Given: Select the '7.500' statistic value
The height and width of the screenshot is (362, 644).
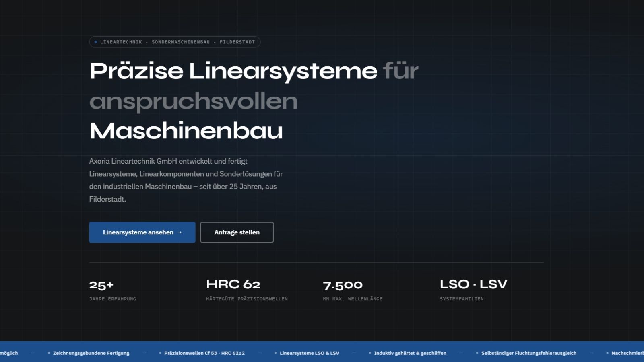Looking at the screenshot, I should point(343,285).
